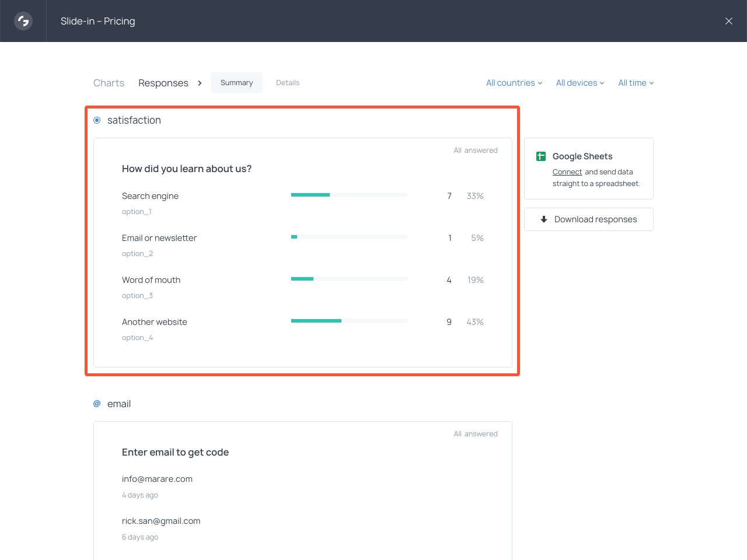Select the rick.san@gmail.com email response

tap(161, 521)
